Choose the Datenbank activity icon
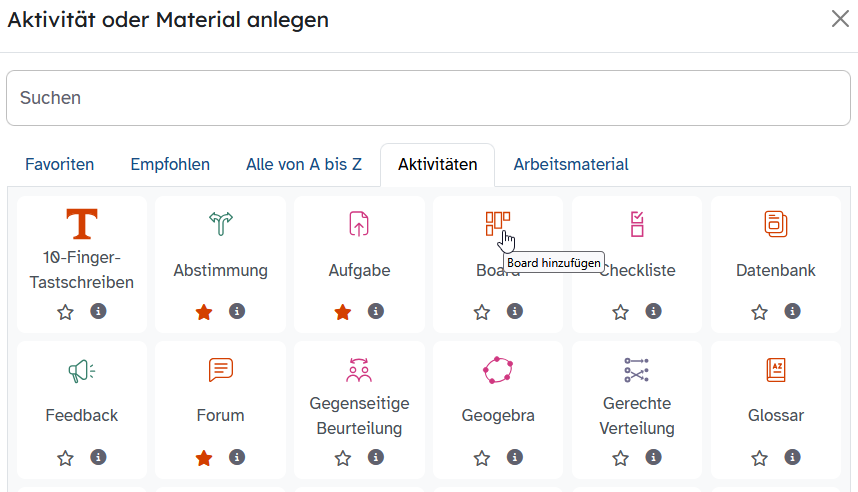The image size is (858, 492). coord(776,224)
